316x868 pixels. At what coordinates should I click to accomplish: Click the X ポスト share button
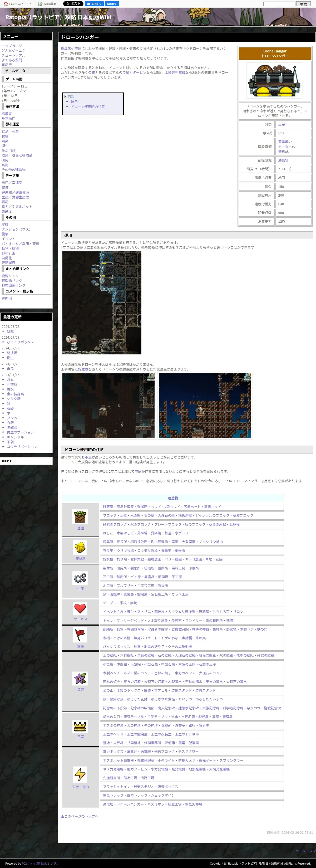click(x=73, y=4)
